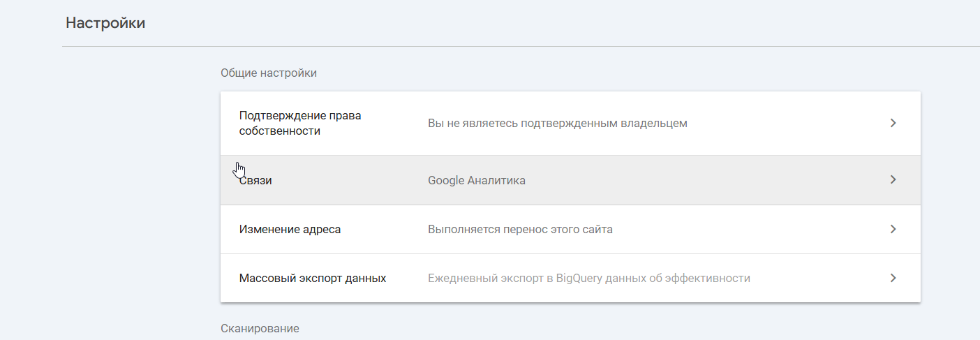Select the Связи settings label
This screenshot has width=980, height=340.
click(x=256, y=181)
